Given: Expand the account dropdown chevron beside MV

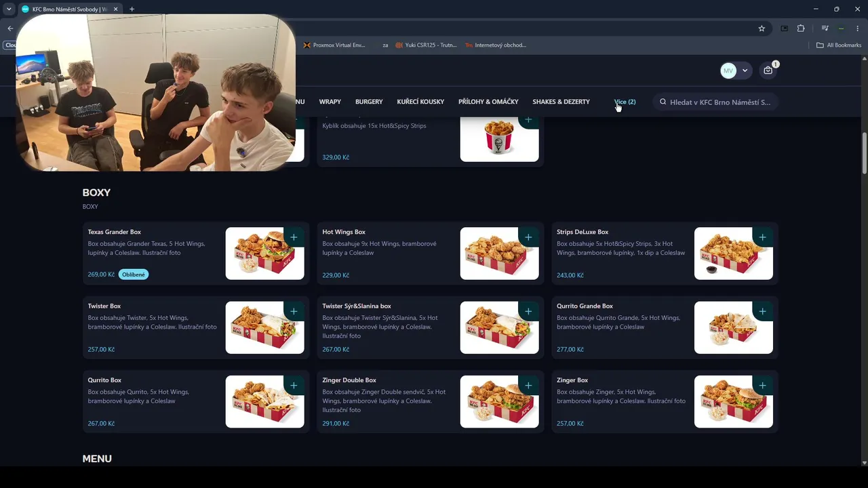Looking at the screenshot, I should pyautogui.click(x=745, y=70).
